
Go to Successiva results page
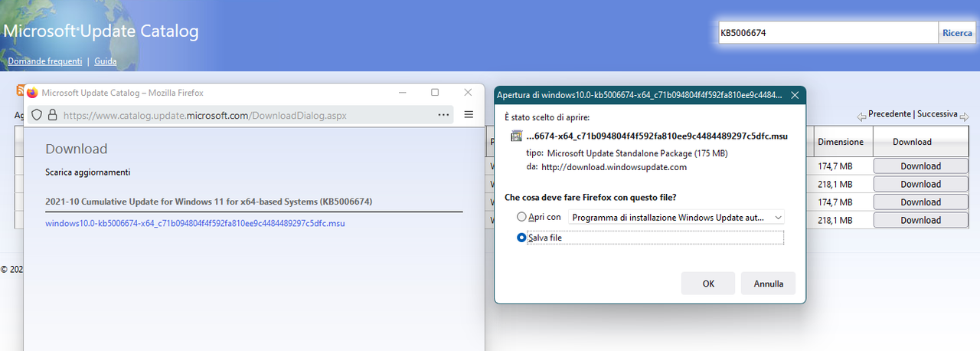click(x=937, y=113)
